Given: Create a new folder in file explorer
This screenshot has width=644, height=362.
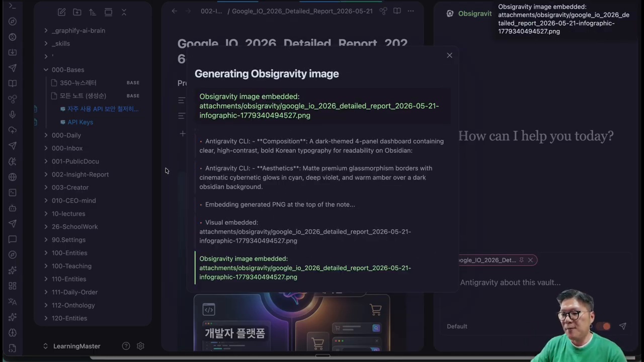Looking at the screenshot, I should point(77,12).
